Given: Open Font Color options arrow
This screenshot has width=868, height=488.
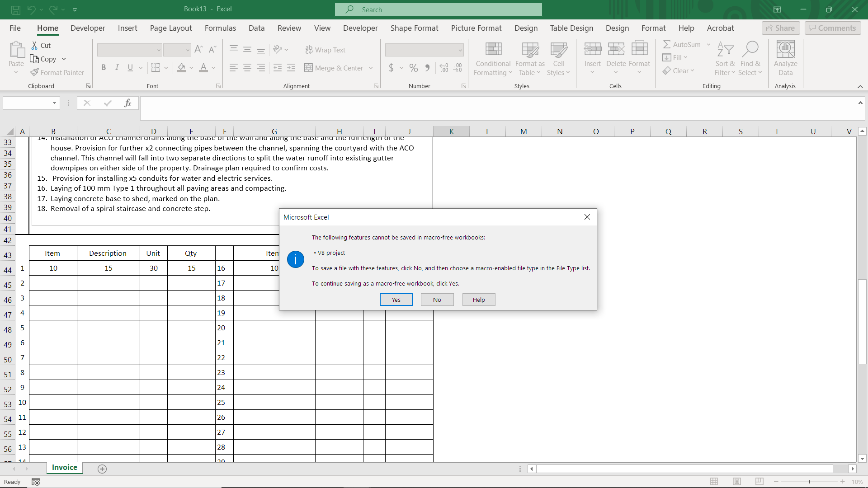Looking at the screenshot, I should tap(213, 68).
